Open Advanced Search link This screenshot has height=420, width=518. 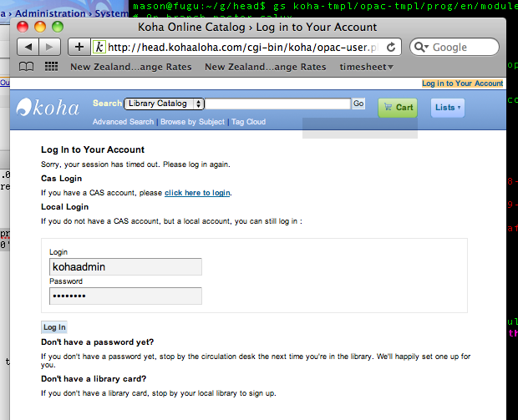point(123,122)
